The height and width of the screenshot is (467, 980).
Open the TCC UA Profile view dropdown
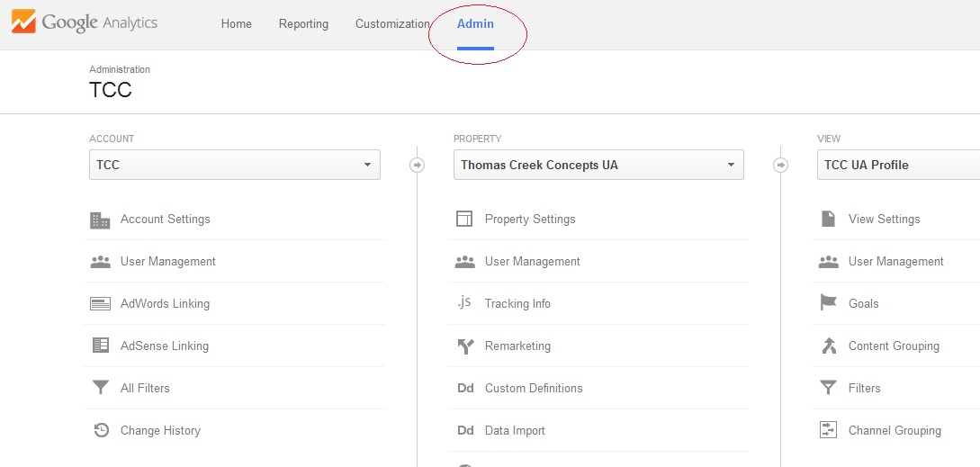tap(898, 165)
